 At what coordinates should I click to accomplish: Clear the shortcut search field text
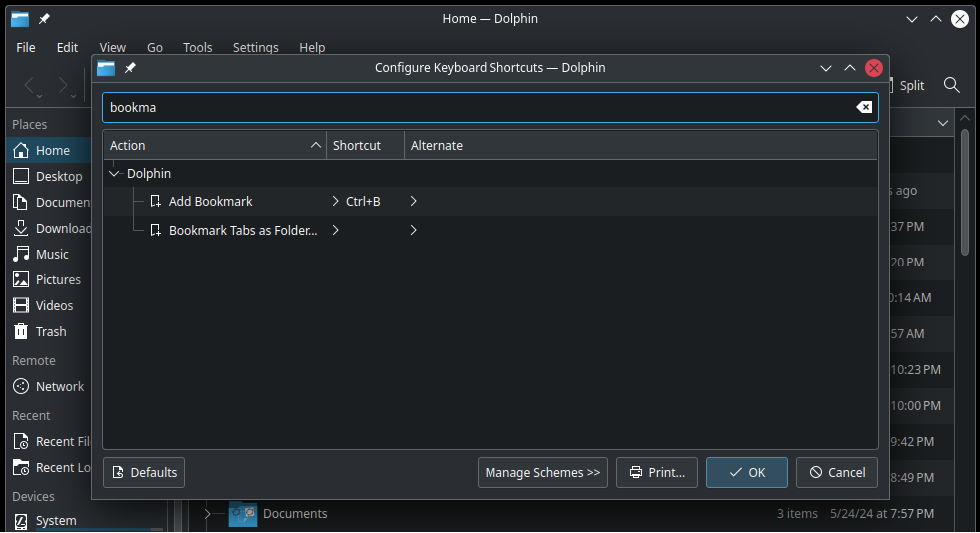pyautogui.click(x=864, y=108)
